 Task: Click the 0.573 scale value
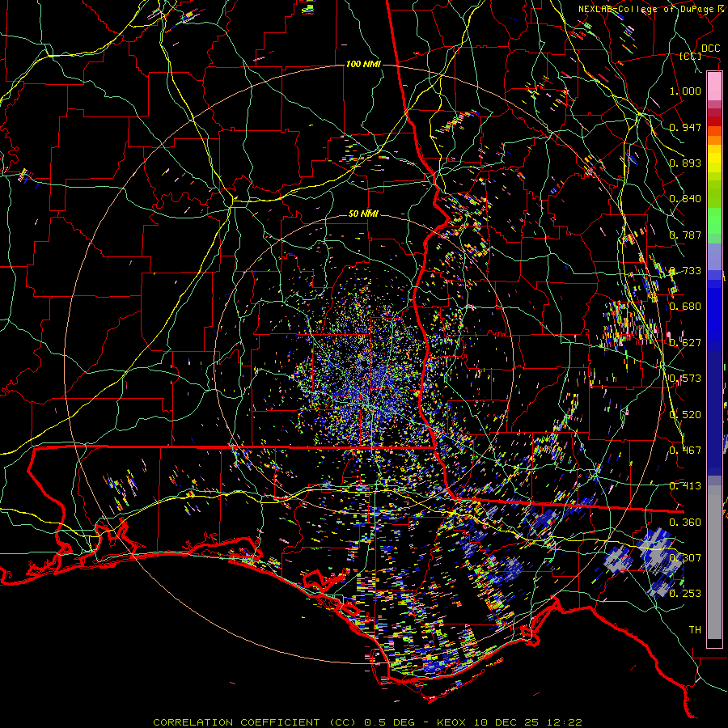(685, 379)
